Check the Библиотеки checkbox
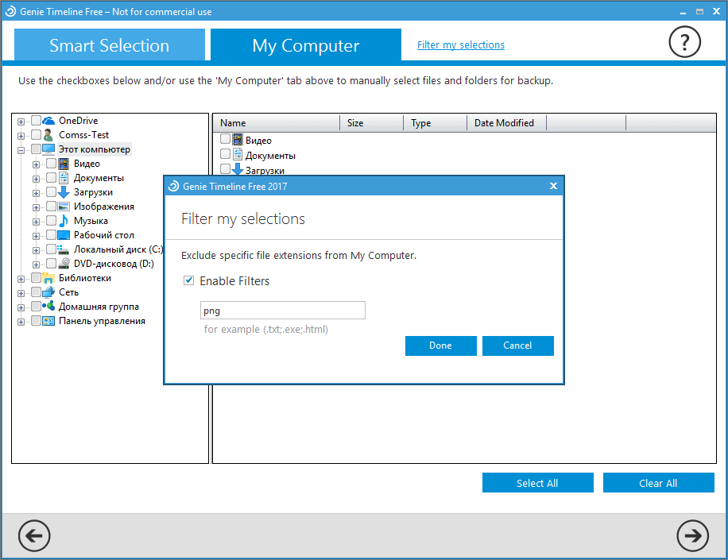Screen dimensions: 728x560 pyautogui.click(x=37, y=278)
